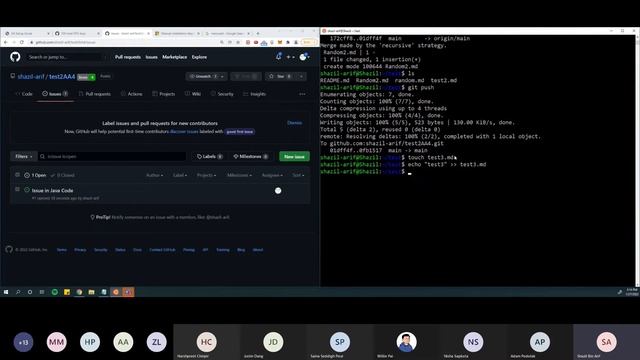The image size is (640, 360).
Task: Open the plus create-new menu
Action: tap(290, 57)
